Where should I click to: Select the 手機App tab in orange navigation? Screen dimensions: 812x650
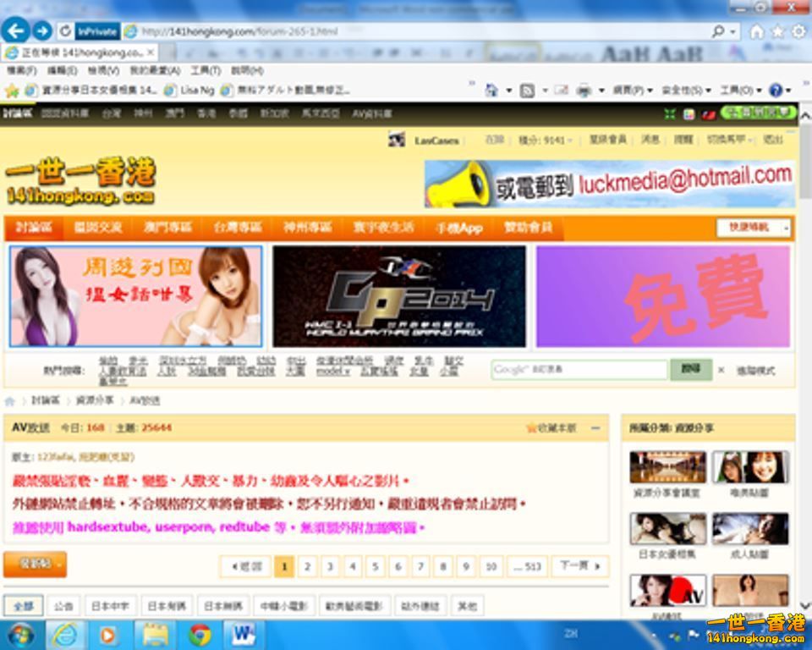(458, 227)
